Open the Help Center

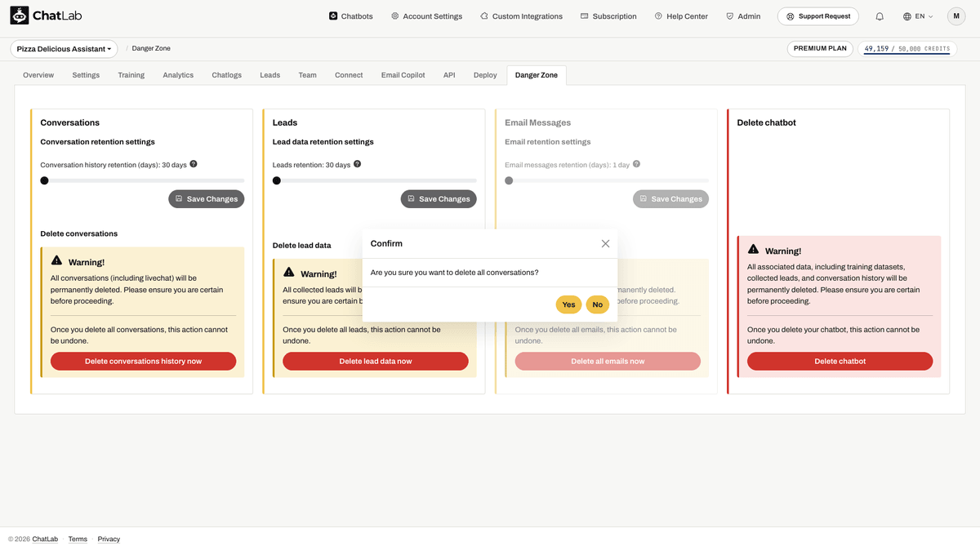[x=681, y=16]
